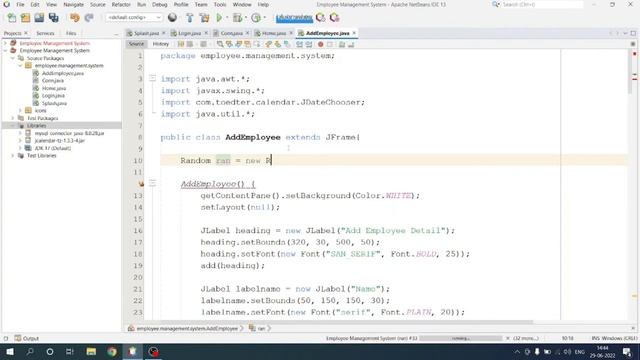Image resolution: width=640 pixels, height=360 pixels.
Task: Run the project with green play icon
Action: 219,18
